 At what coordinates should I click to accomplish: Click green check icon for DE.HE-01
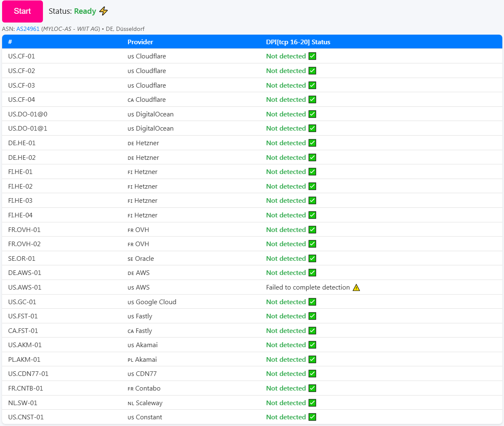click(312, 143)
